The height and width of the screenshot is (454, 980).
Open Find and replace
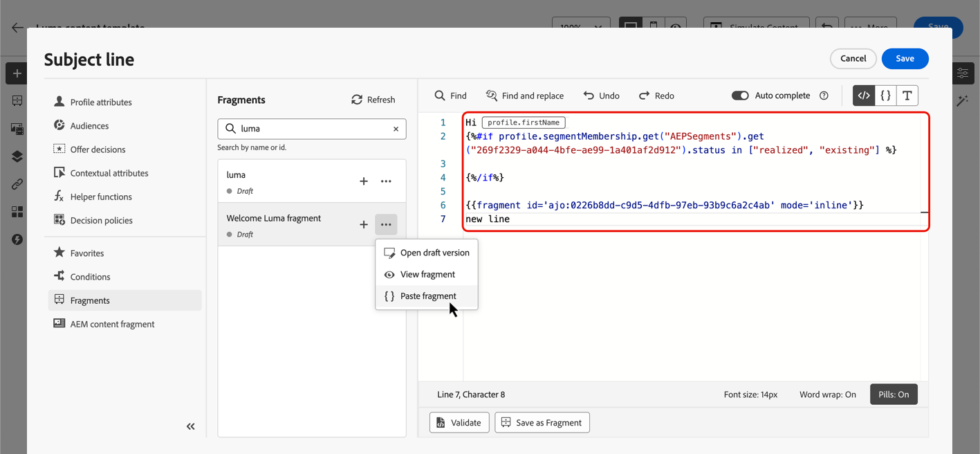coord(525,96)
